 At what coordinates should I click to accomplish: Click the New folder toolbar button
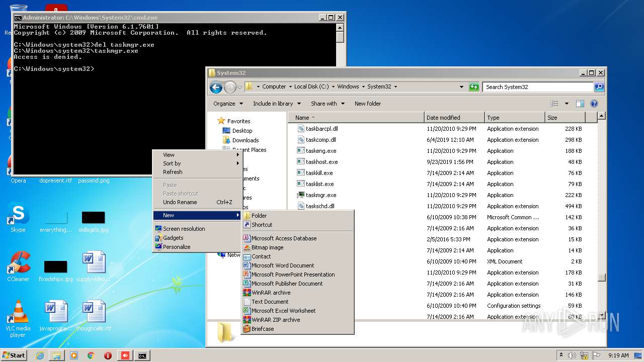(x=368, y=104)
